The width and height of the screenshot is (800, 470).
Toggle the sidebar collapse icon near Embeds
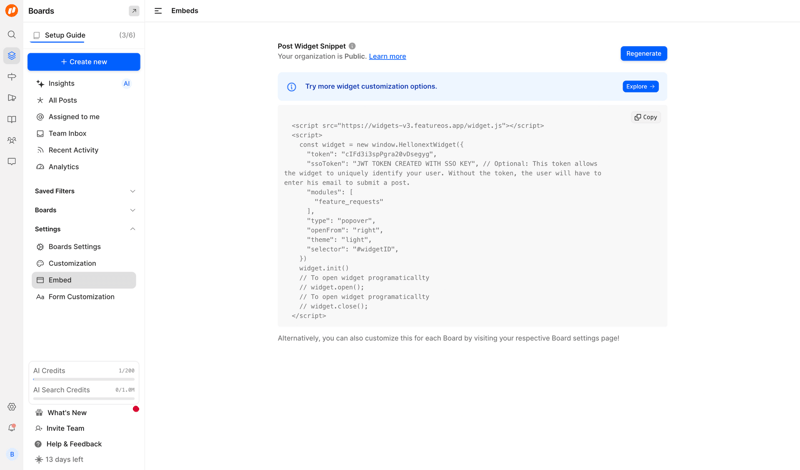pos(158,11)
